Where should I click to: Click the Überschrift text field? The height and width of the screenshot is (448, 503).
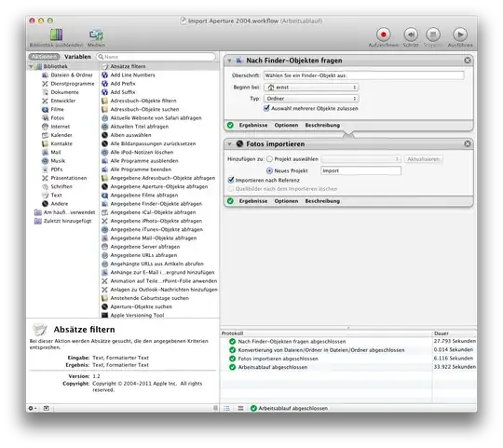[x=364, y=75]
